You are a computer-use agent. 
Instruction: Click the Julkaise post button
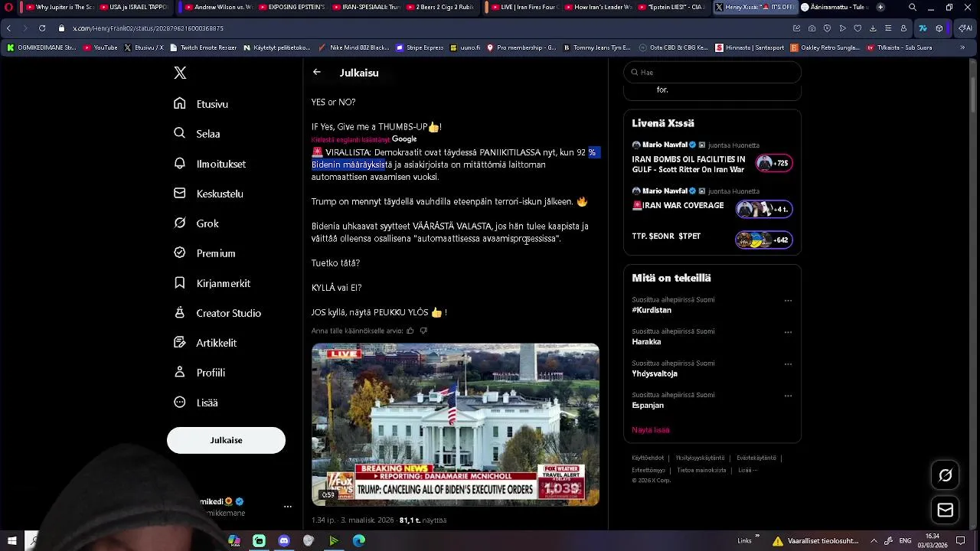pos(226,440)
